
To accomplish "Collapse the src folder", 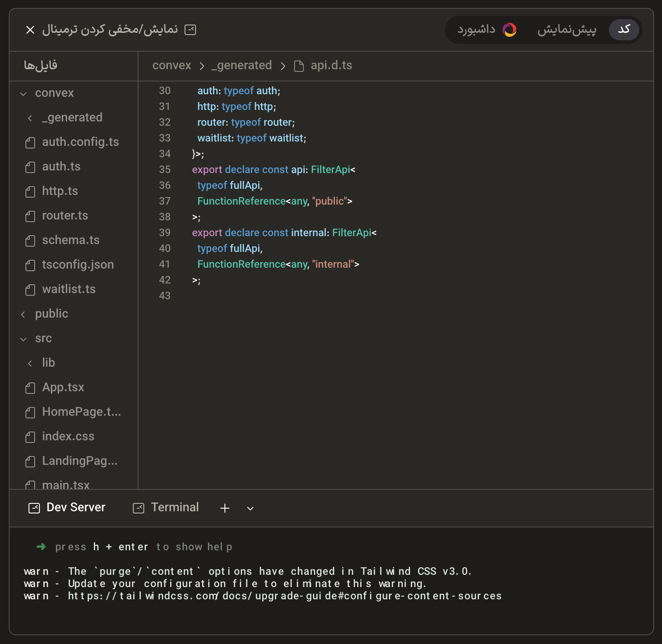I will [23, 339].
